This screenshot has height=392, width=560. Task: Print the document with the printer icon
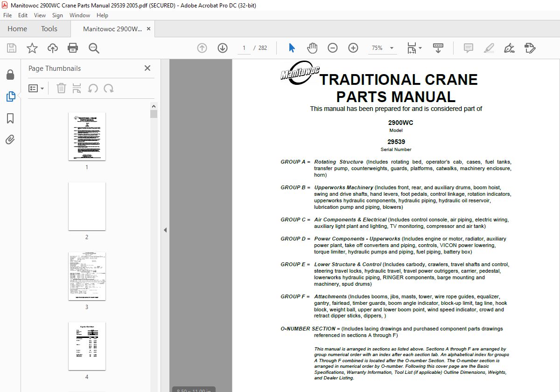[73, 48]
